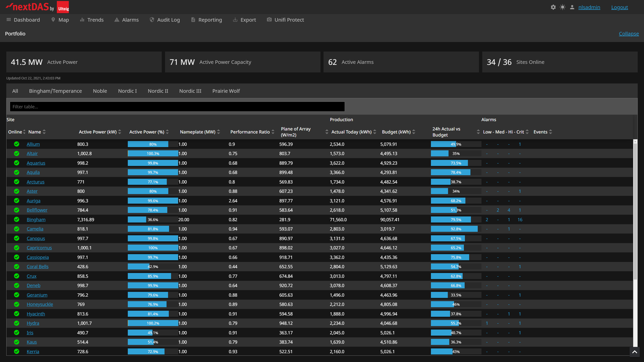Image resolution: width=644 pixels, height=362 pixels.
Task: Click Kaus online status check icon
Action: [17, 342]
